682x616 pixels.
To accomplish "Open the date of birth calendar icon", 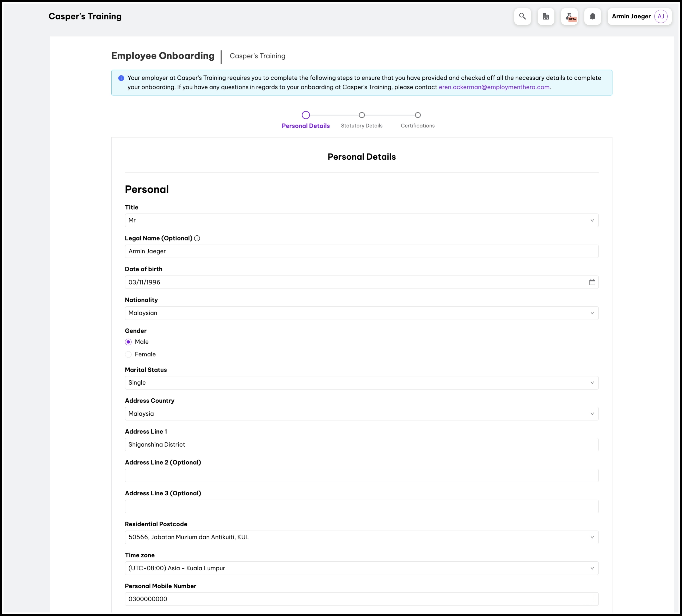I will pyautogui.click(x=592, y=282).
